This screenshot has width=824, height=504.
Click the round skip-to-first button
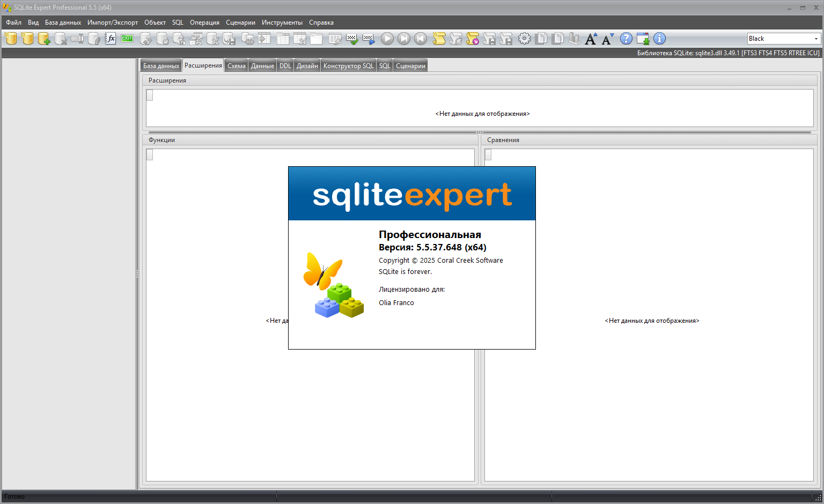421,39
